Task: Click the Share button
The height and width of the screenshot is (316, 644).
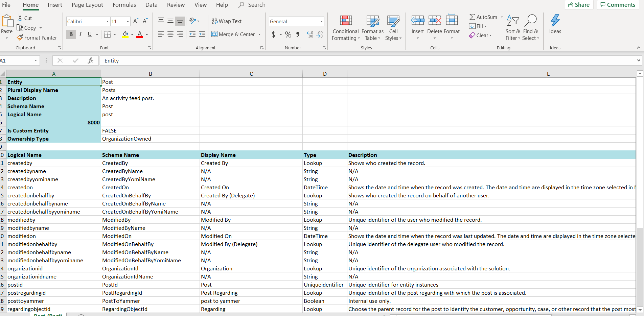Action: 579,5
